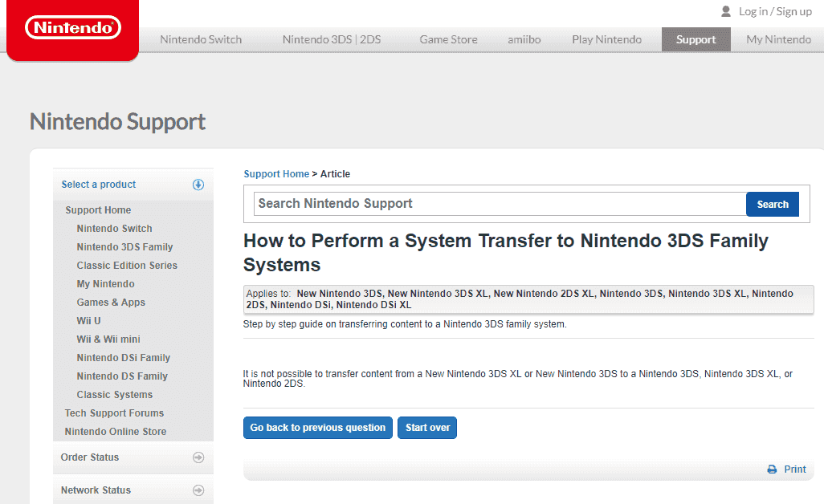
Task: Click the arrow icon next to Order Status
Action: [198, 457]
